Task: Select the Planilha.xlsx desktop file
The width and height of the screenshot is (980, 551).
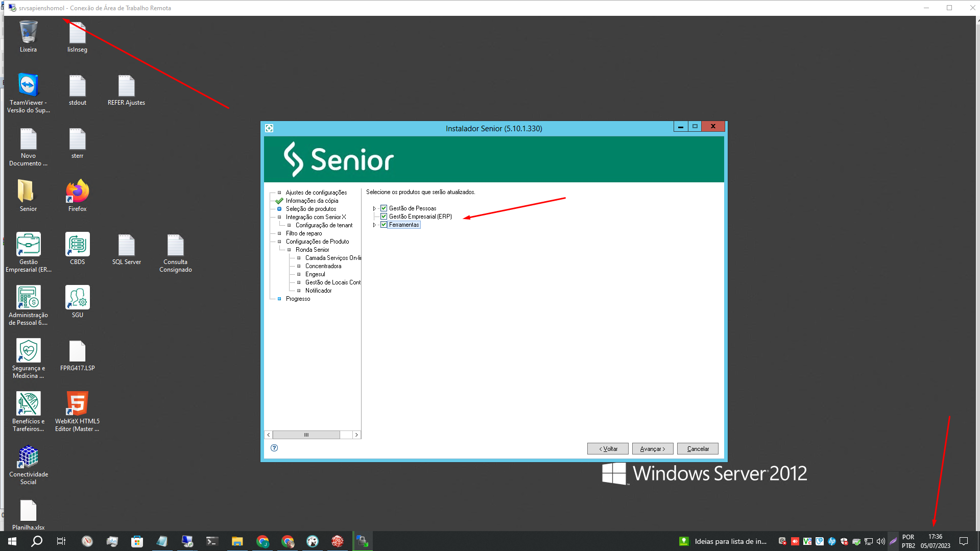Action: (28, 515)
